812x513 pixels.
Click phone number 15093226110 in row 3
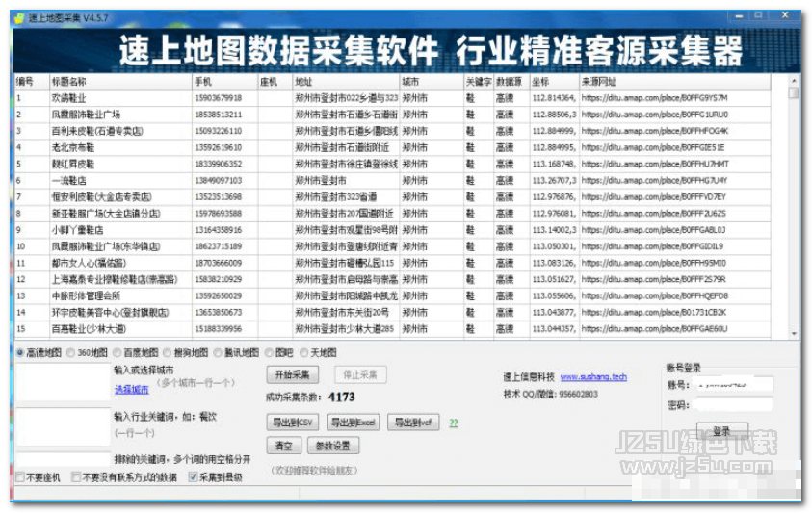point(218,131)
